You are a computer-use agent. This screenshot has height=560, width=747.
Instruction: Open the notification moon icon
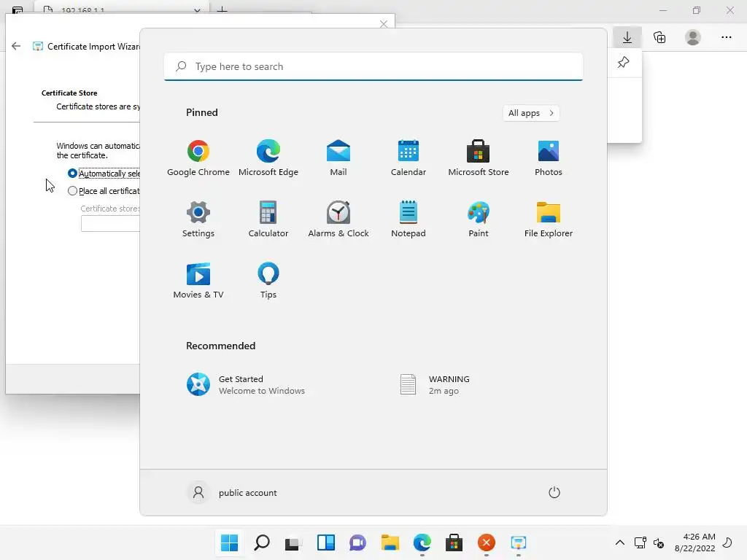727,542
